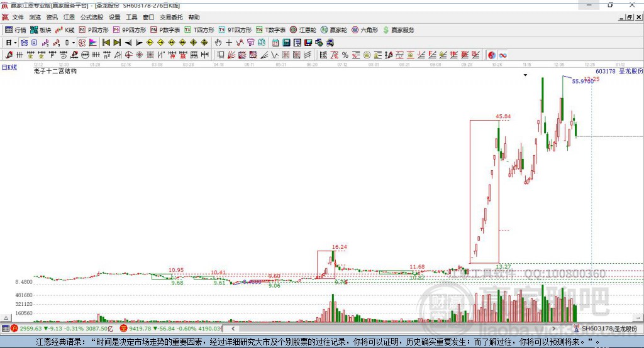Open the calculator icon
This screenshot has width=644, height=348.
point(286,43)
